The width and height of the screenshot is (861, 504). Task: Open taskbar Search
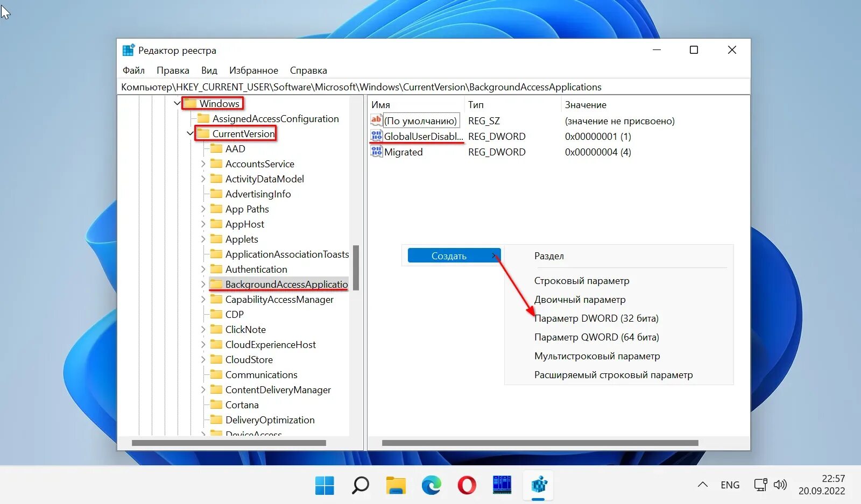pyautogui.click(x=360, y=485)
